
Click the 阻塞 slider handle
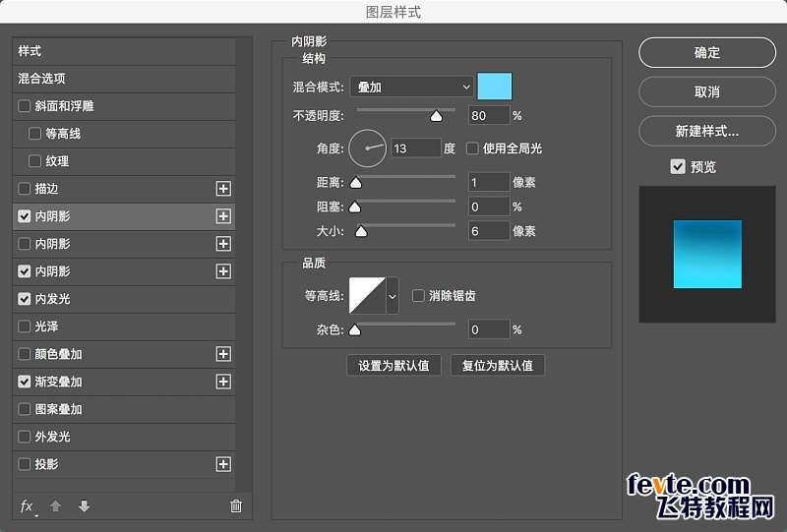(x=355, y=207)
